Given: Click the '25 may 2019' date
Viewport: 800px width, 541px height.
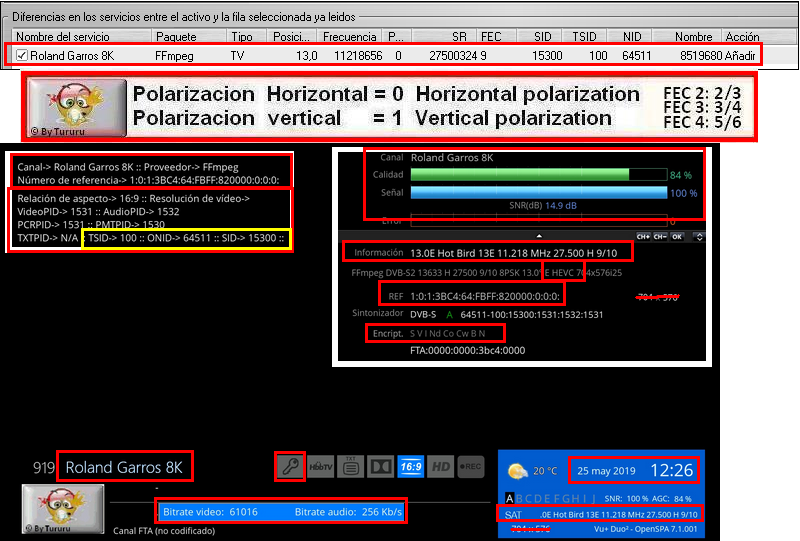Looking at the screenshot, I should 606,471.
